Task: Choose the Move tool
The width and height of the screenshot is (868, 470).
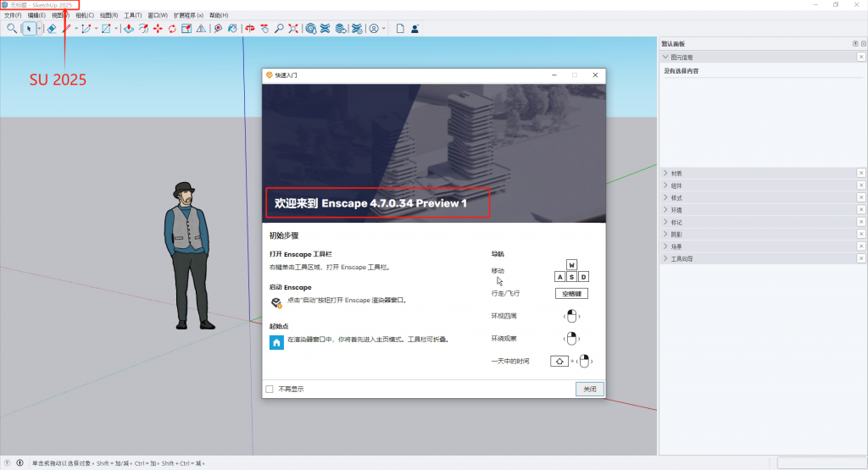Action: click(x=158, y=28)
